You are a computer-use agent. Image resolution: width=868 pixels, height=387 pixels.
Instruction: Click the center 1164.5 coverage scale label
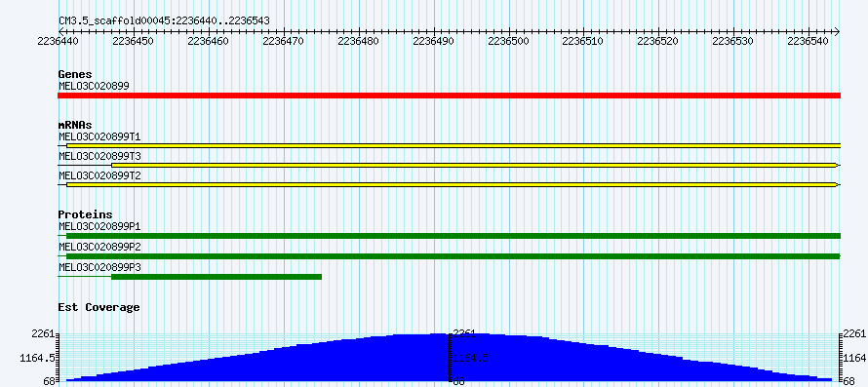[470, 358]
